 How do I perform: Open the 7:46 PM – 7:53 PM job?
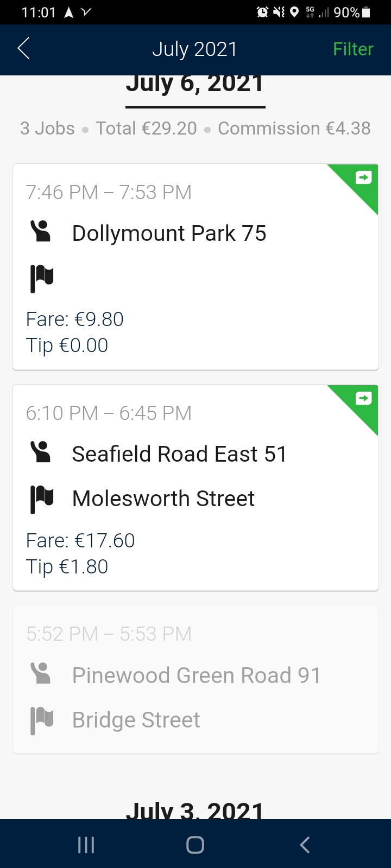point(109,193)
